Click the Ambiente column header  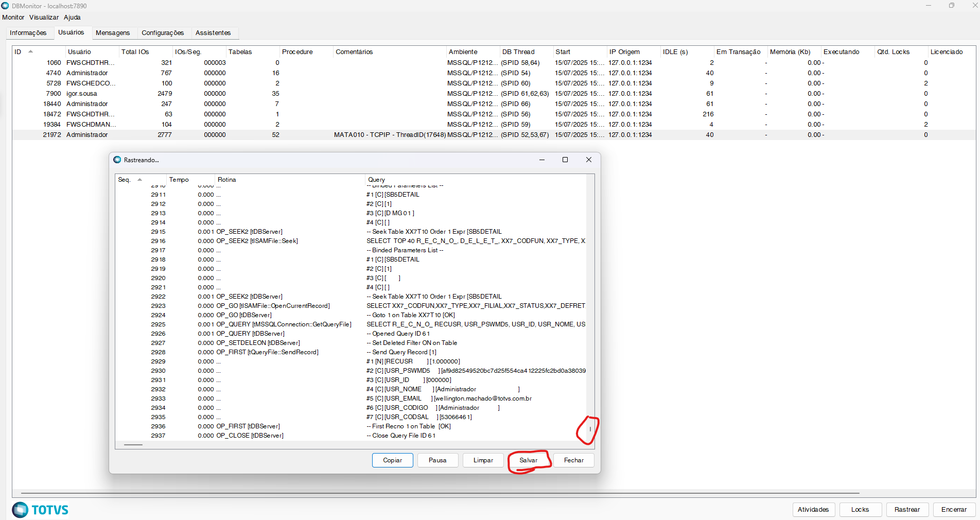473,52
